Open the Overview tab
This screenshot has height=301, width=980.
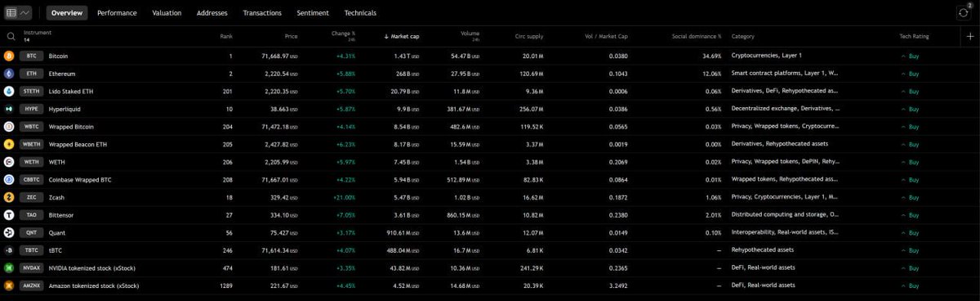pyautogui.click(x=67, y=13)
